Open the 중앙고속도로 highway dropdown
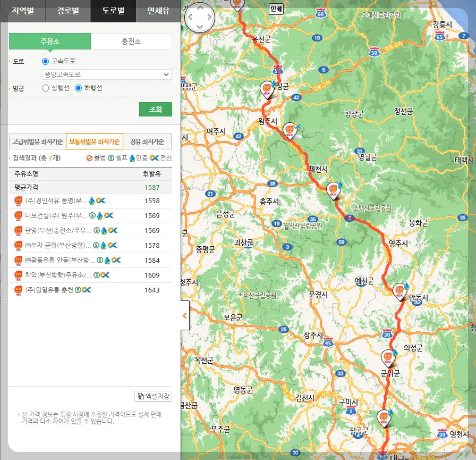The image size is (476, 460). point(107,74)
